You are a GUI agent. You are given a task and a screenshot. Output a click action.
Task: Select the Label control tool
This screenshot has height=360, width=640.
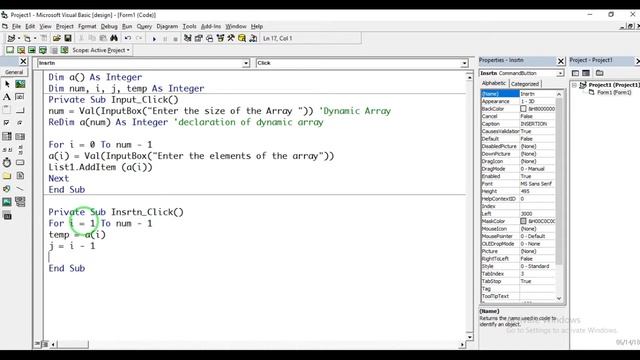click(x=7, y=97)
